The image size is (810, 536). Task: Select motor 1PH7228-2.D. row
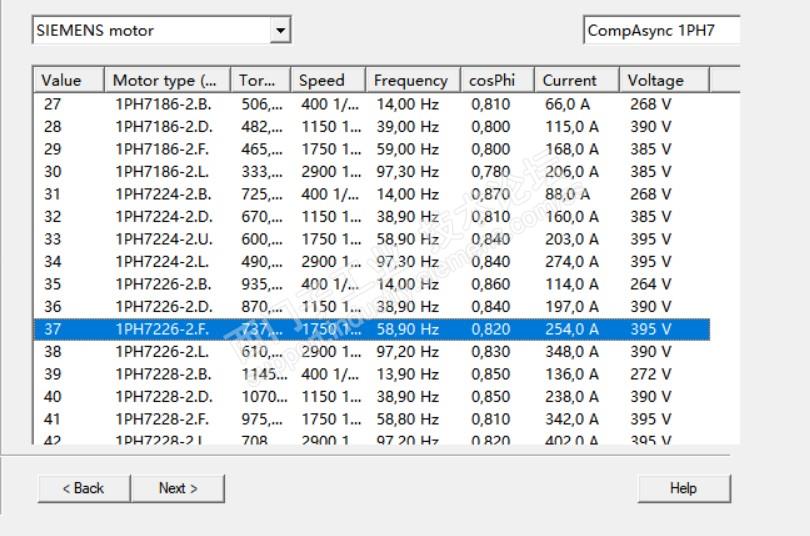click(x=372, y=397)
